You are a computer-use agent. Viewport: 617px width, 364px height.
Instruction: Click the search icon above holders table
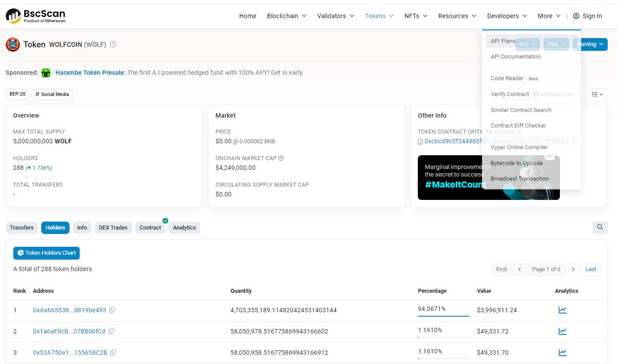[x=600, y=227]
